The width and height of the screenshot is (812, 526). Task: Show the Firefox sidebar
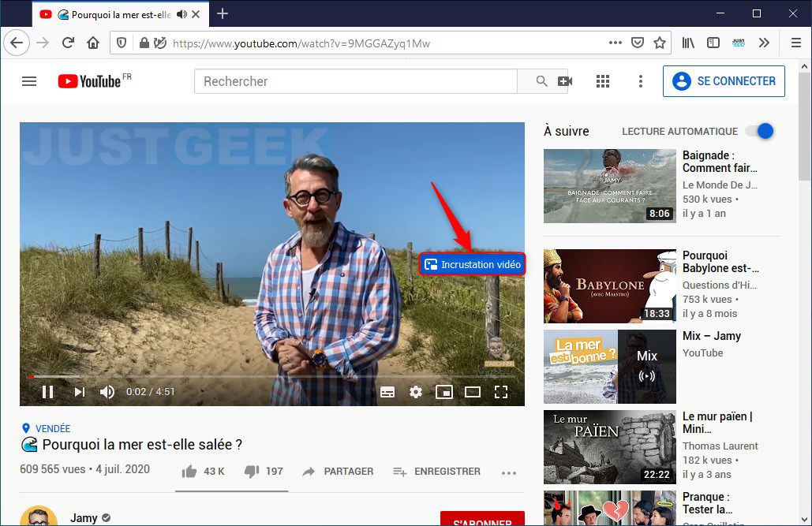coord(713,43)
